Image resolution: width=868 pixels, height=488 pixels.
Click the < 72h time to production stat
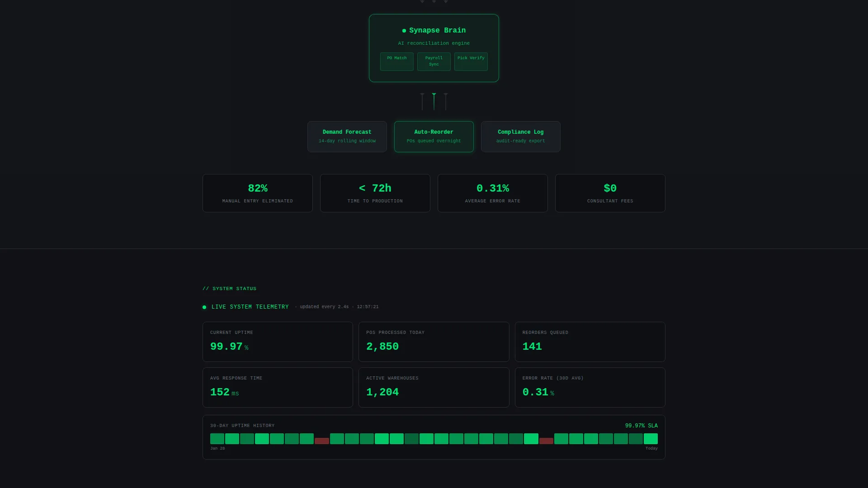point(375,193)
